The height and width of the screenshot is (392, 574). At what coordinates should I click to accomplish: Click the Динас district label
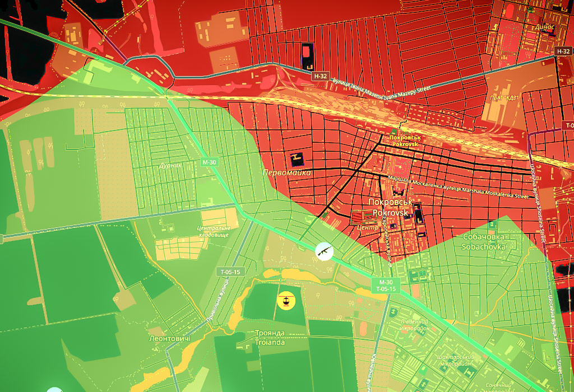pyautogui.click(x=544, y=26)
